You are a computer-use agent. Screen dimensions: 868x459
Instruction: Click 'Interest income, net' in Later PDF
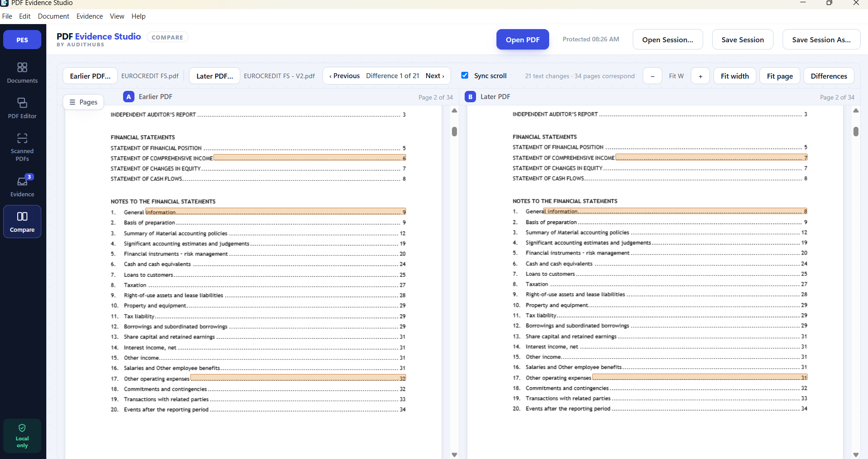point(552,347)
